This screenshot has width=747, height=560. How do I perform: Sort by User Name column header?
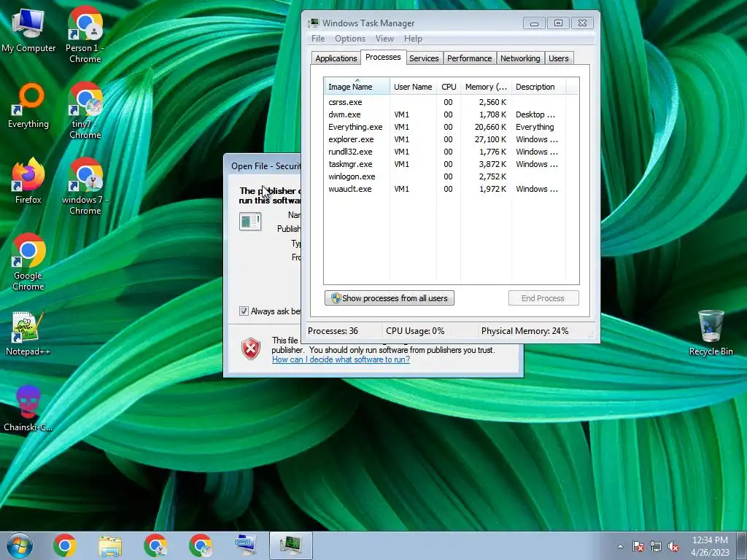coord(413,87)
